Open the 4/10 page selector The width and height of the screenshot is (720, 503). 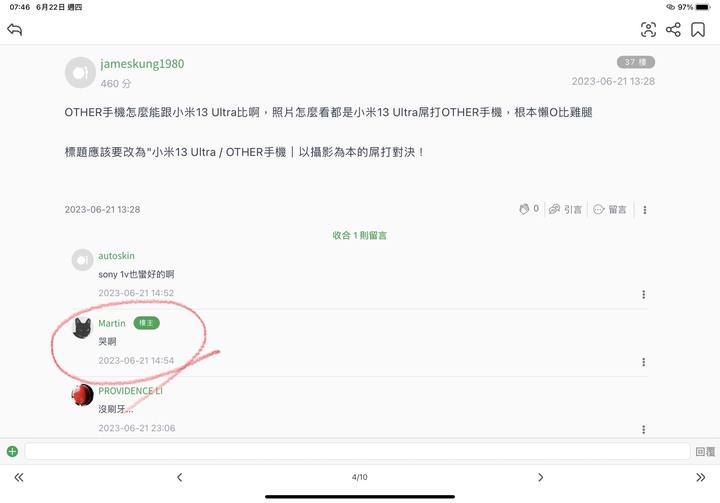tap(360, 477)
